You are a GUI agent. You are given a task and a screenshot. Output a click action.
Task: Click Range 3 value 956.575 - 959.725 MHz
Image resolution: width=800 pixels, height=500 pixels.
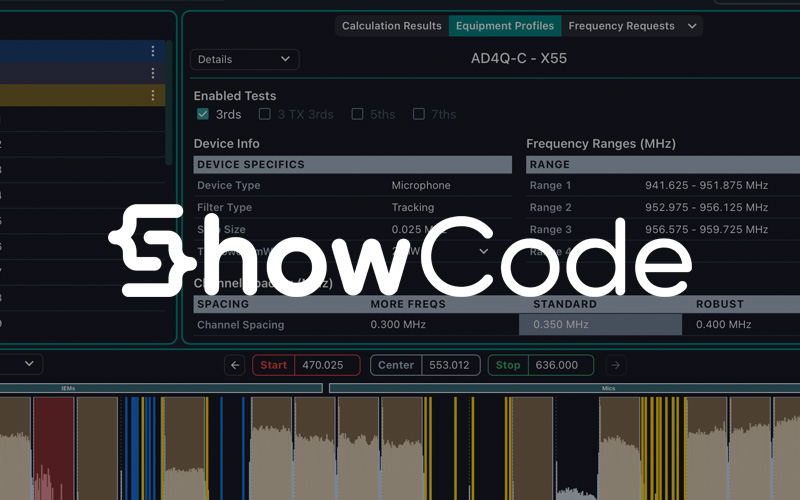[x=706, y=230]
